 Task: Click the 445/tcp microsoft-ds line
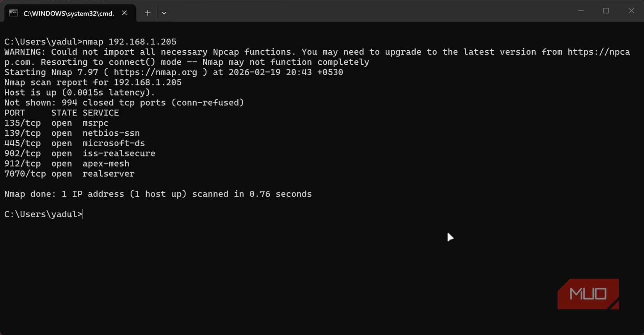pos(74,143)
